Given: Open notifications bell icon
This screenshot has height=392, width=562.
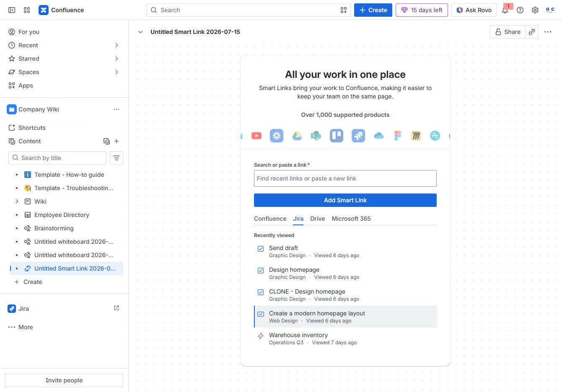Looking at the screenshot, I should point(505,10).
